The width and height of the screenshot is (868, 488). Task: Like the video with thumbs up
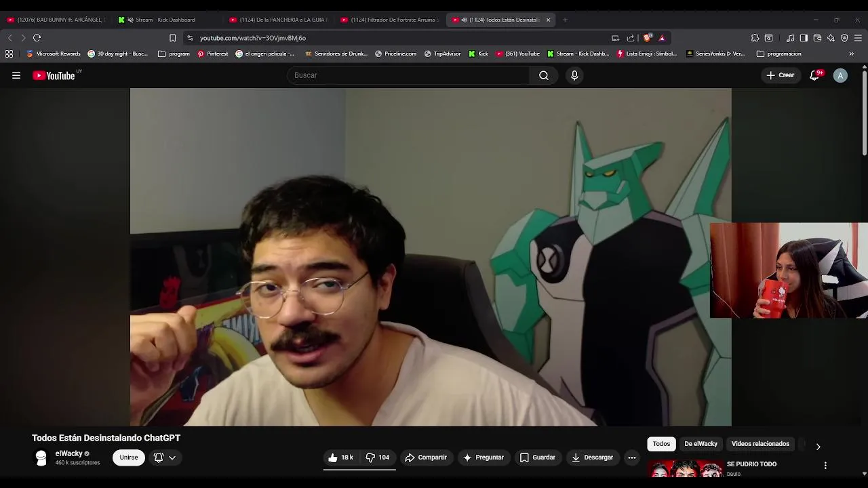tap(341, 457)
